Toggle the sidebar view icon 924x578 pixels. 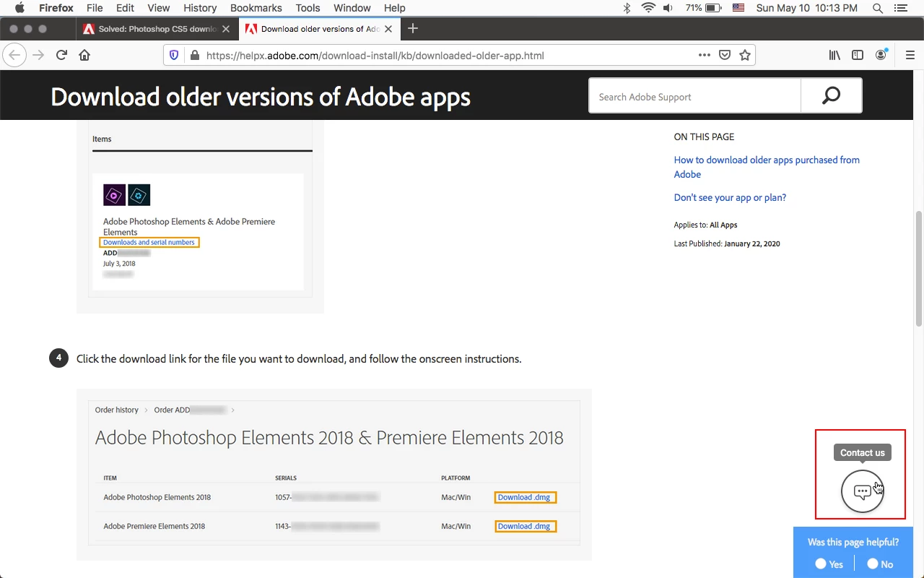point(858,55)
